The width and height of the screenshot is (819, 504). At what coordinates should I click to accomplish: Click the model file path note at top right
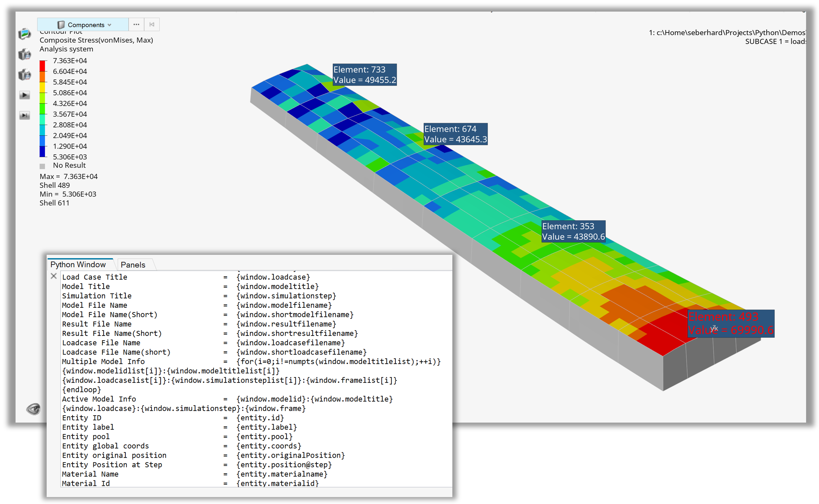click(727, 32)
